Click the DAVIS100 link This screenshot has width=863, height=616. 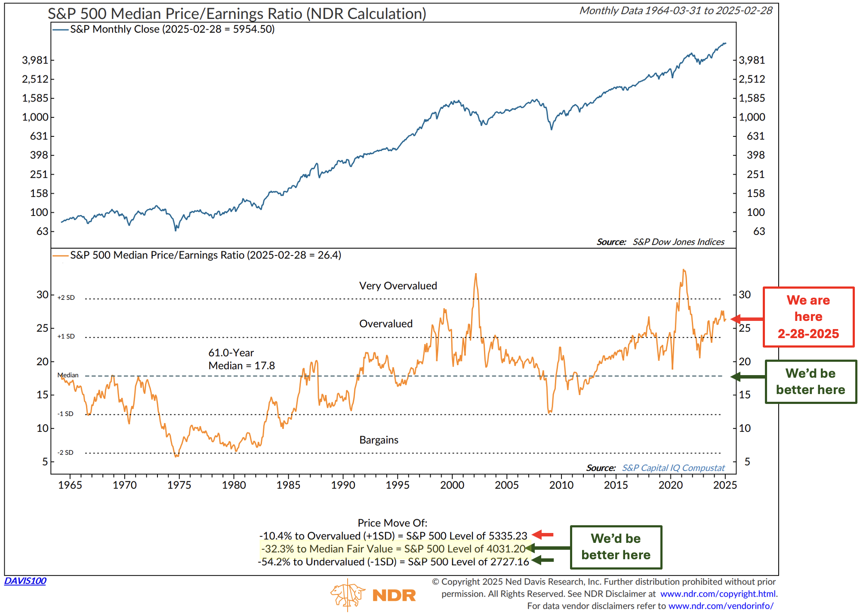[x=25, y=581]
